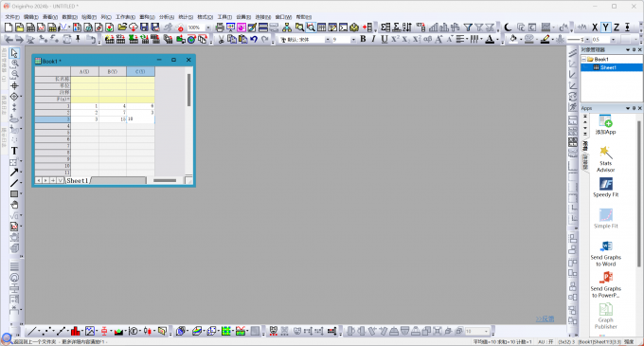Image resolution: width=644 pixels, height=346 pixels.
Task: Toggle Italic text formatting
Action: [x=373, y=39]
